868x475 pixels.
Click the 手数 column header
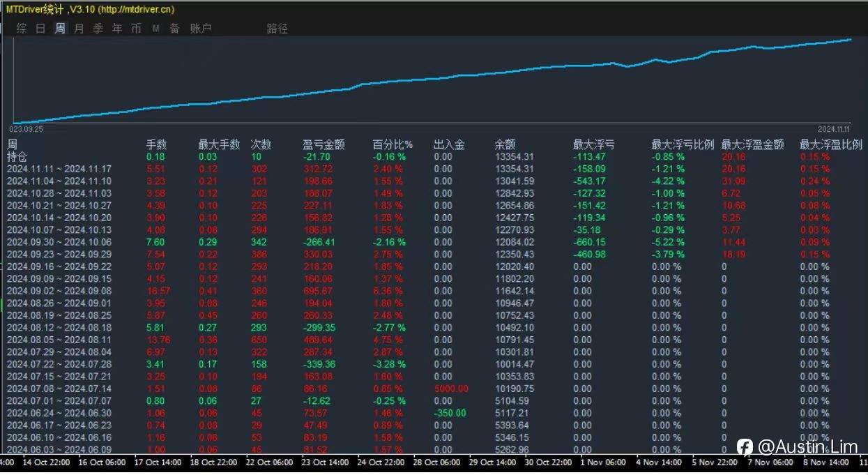(x=156, y=144)
